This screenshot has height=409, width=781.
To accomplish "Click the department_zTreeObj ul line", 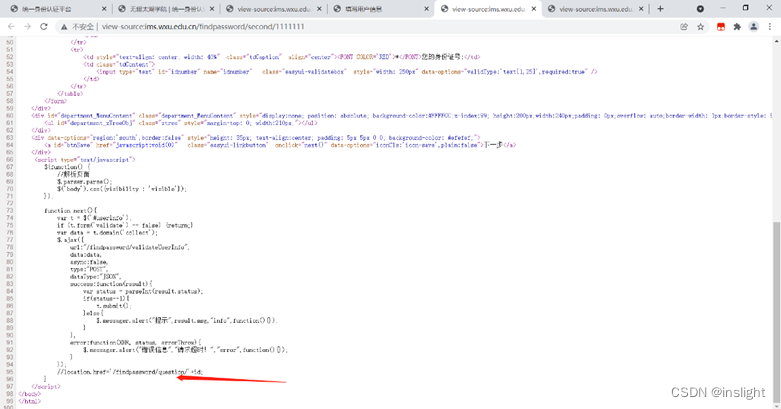I will pyautogui.click(x=181, y=123).
